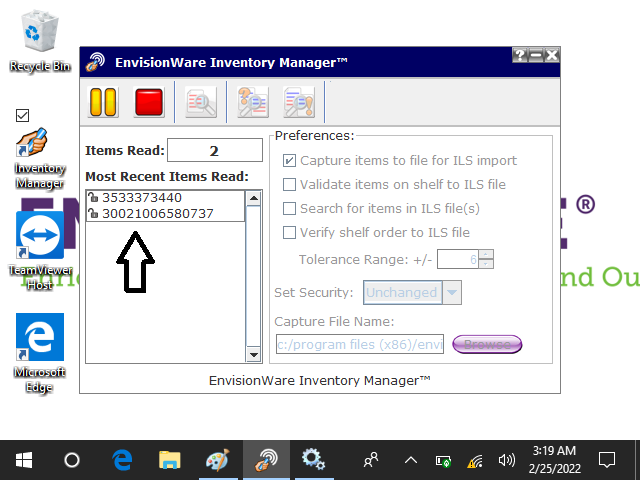
Task: Click the battery status tray icon
Action: (x=443, y=461)
